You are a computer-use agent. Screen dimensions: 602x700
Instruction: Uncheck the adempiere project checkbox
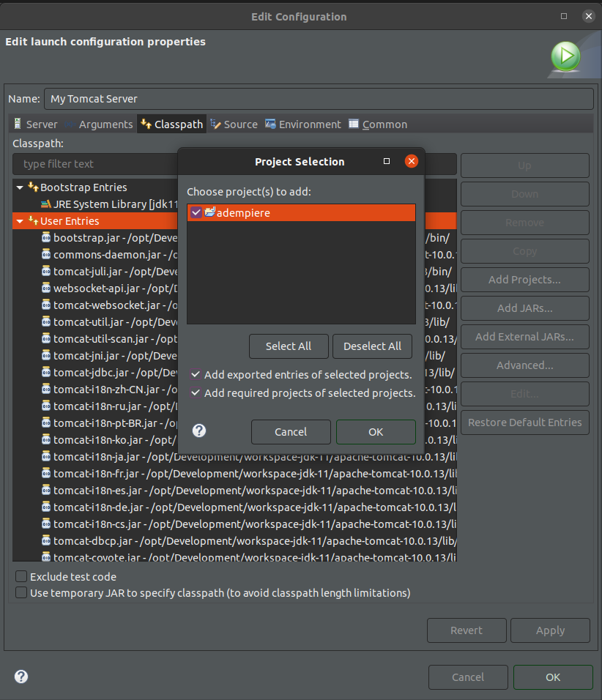pyautogui.click(x=196, y=212)
